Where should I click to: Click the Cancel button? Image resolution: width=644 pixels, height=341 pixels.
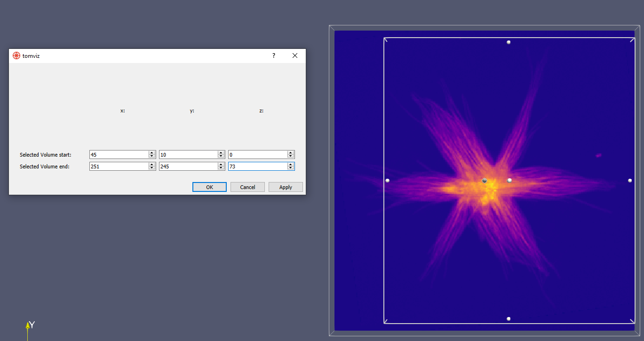click(x=247, y=187)
